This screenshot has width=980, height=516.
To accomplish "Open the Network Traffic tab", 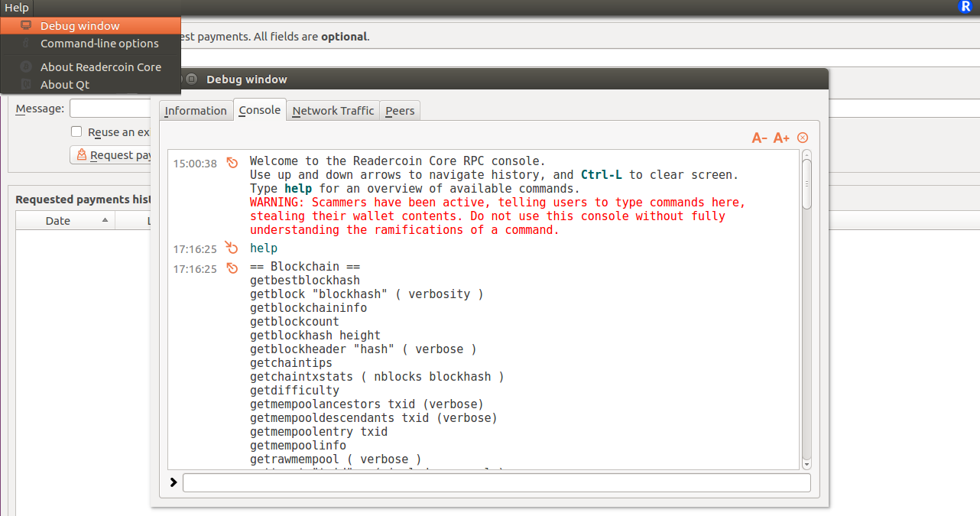I will coord(333,111).
